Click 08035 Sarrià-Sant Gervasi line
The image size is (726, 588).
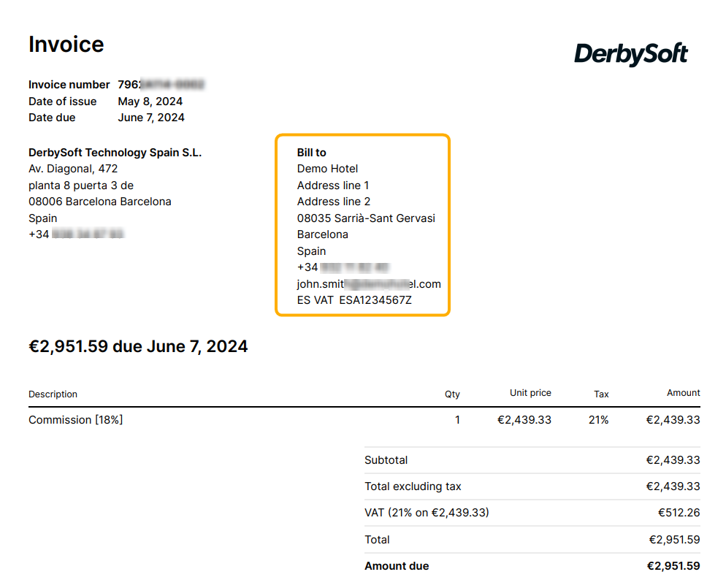366,218
